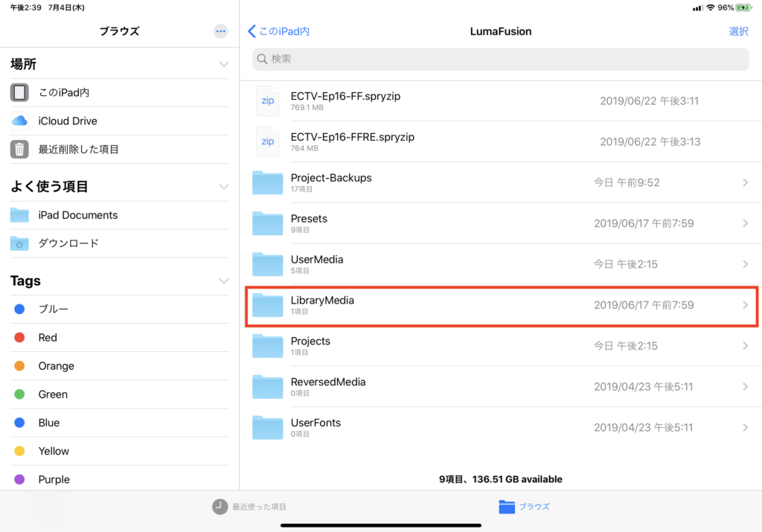Click the LumaFusion title
This screenshot has height=532, width=762.
501,31
